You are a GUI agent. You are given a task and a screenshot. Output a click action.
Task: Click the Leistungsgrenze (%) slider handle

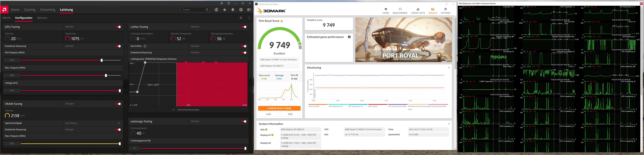(245, 149)
